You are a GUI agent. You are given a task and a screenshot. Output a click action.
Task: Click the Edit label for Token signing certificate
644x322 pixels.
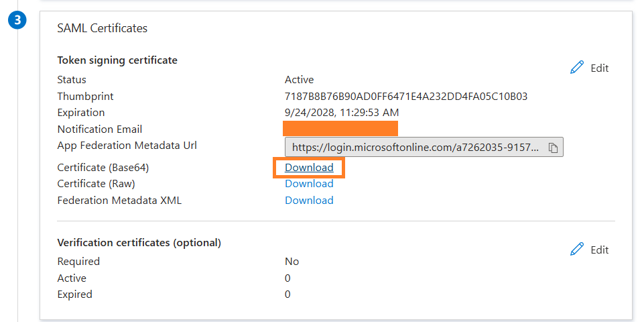pos(599,68)
